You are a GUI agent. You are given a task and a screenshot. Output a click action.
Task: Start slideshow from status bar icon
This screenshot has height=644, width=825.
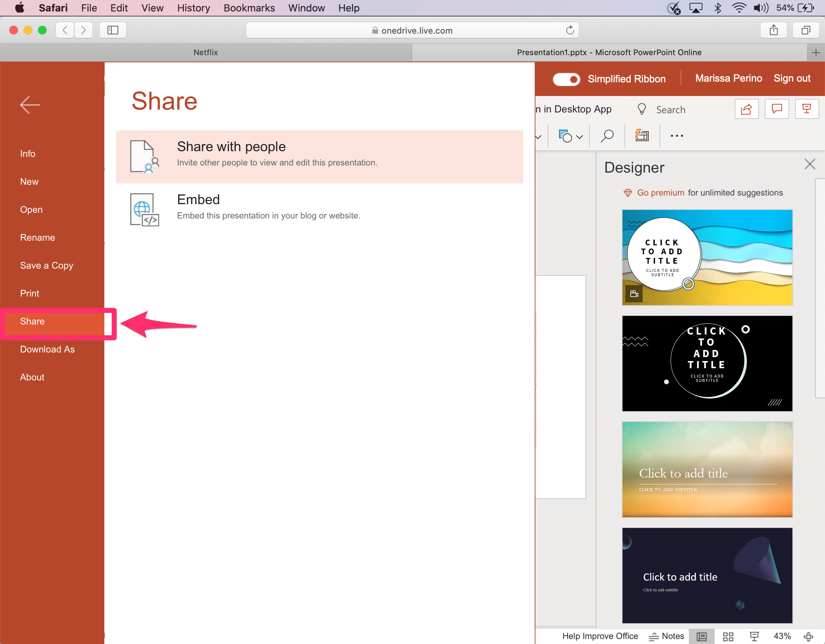(754, 636)
